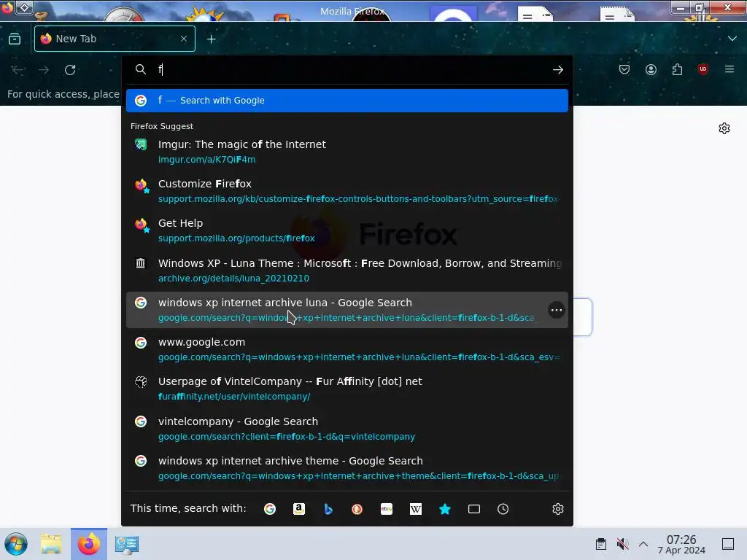Toggle the muted volume tray icon
Screen dimensions: 747x560
(622, 544)
